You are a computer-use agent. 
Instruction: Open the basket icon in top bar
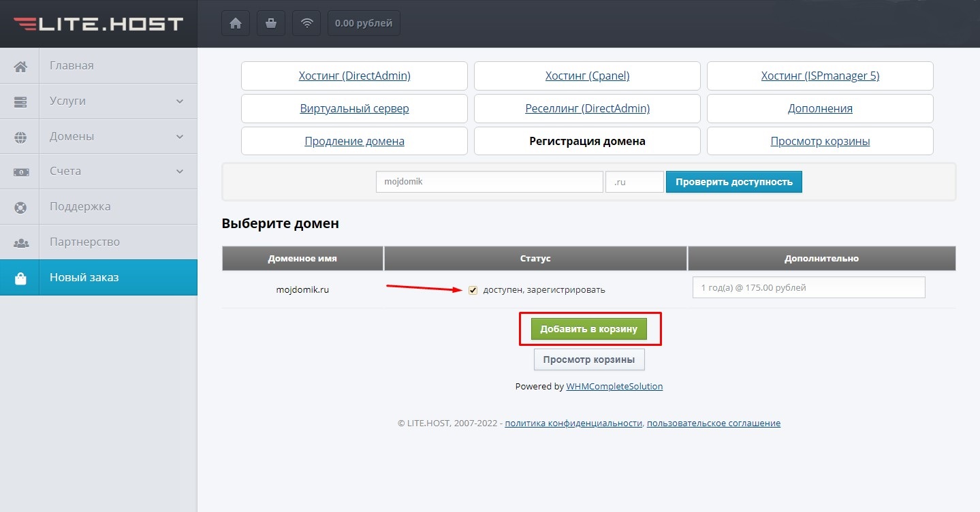(x=271, y=23)
